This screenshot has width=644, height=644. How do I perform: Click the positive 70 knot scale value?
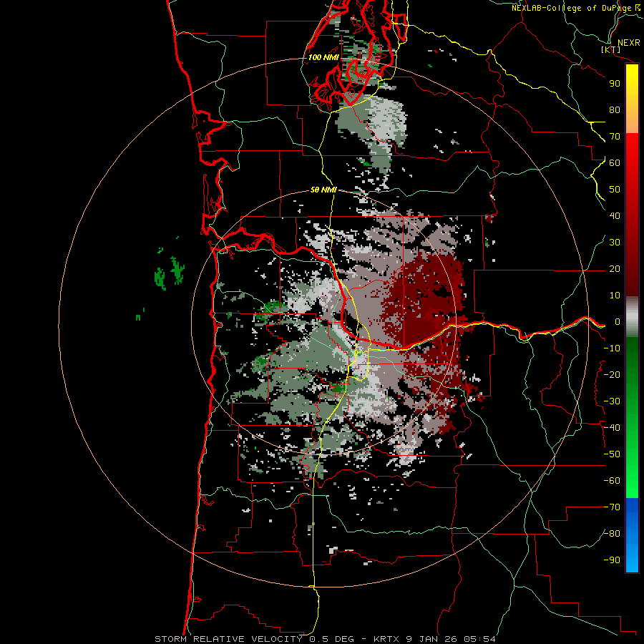point(615,137)
